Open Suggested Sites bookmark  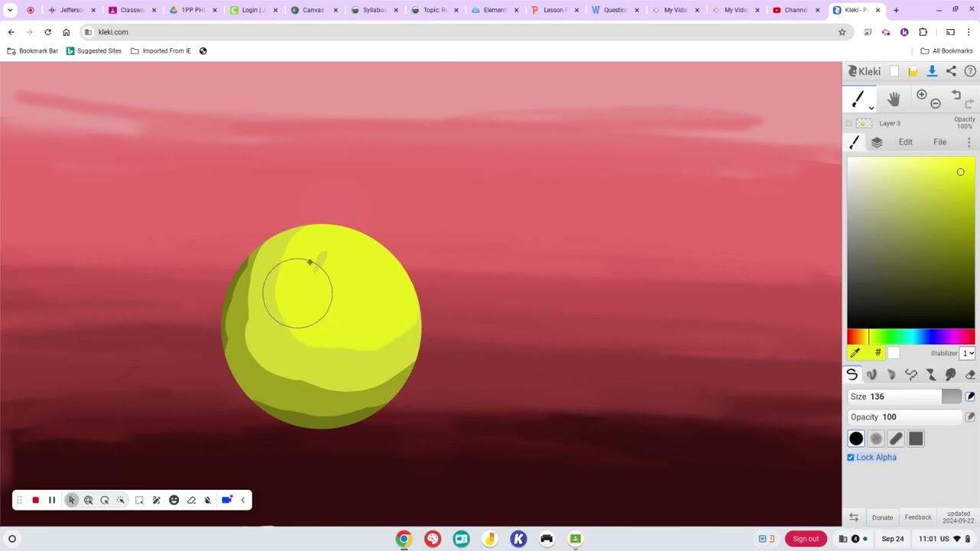coord(93,51)
